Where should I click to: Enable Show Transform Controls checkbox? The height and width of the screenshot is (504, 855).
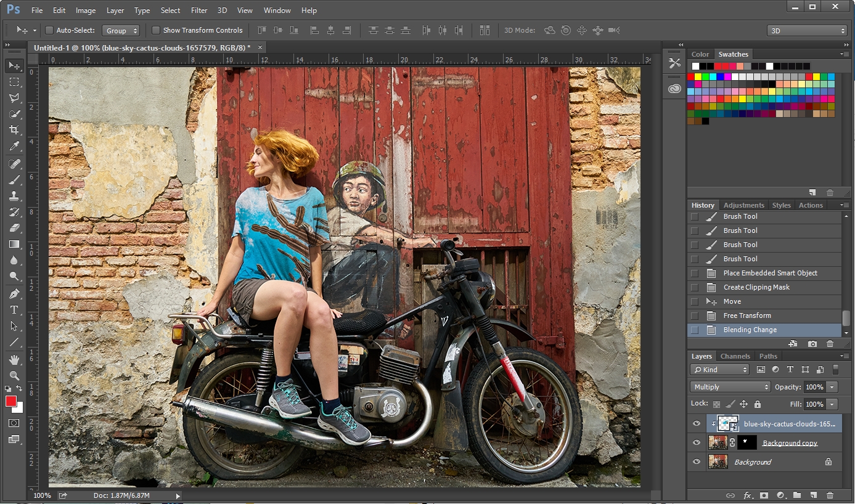pyautogui.click(x=156, y=30)
